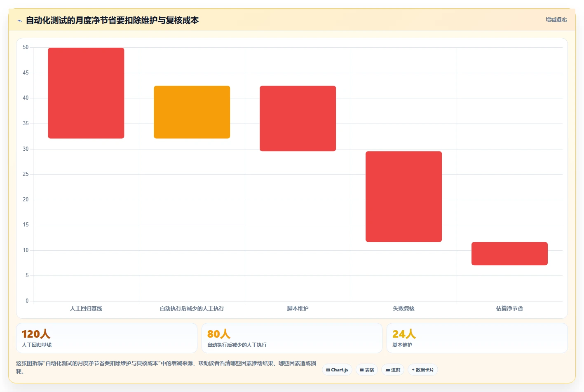Select the 进度 tag chip
This screenshot has height=392, width=584.
point(393,370)
